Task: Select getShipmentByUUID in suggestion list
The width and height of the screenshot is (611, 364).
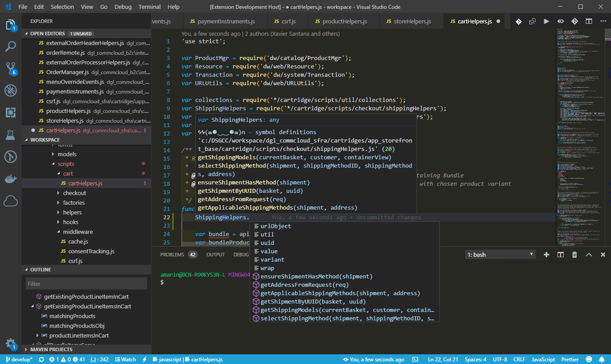Action: pos(345,302)
